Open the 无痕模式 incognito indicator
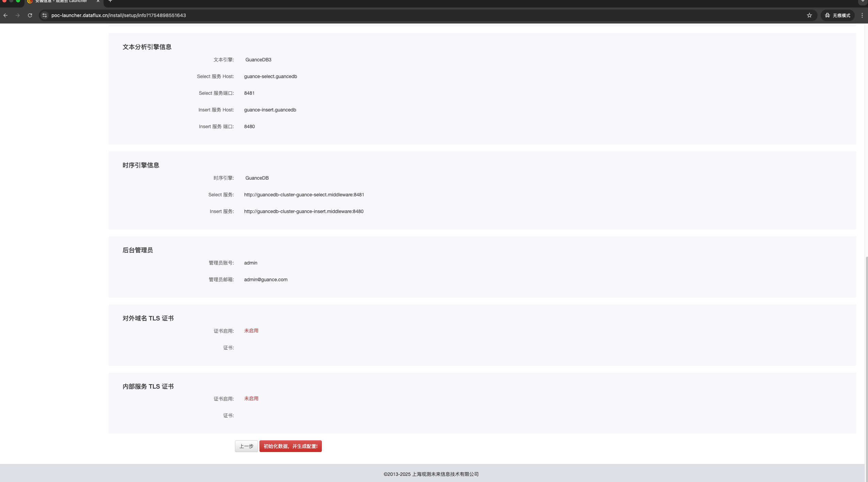 [838, 15]
